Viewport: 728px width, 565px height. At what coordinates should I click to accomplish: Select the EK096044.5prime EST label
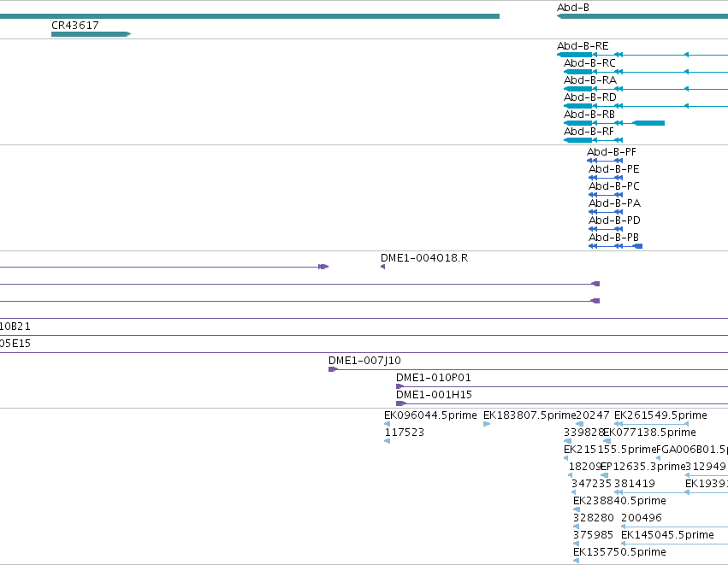(430, 415)
